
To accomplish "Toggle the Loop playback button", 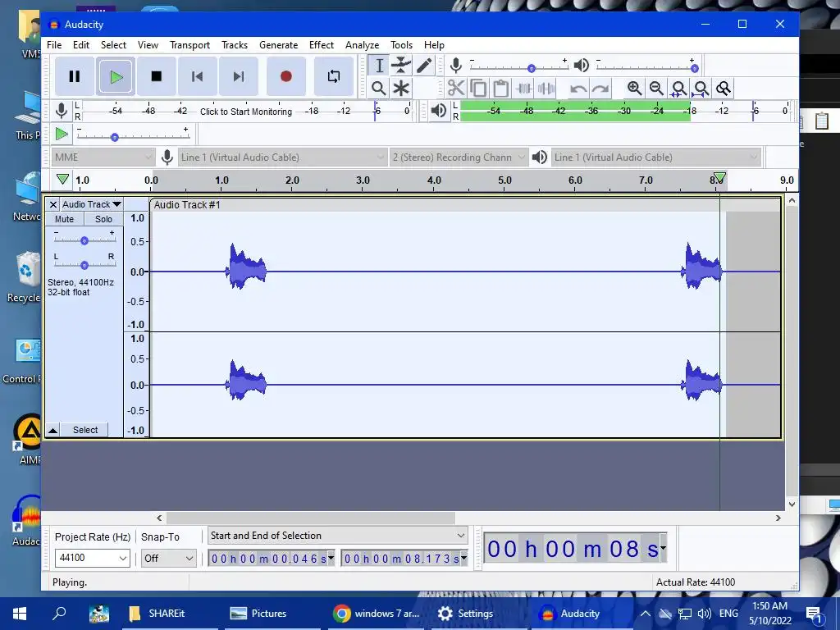I will click(333, 76).
